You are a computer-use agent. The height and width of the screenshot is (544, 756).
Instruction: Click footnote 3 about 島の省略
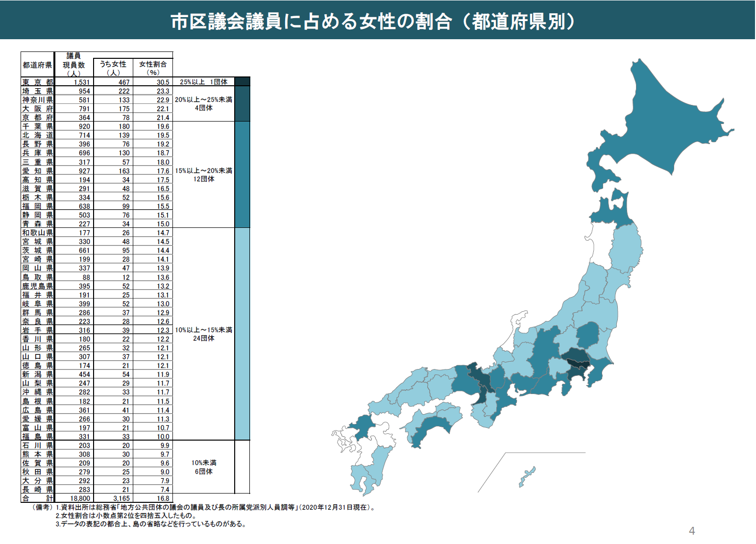[x=151, y=524]
